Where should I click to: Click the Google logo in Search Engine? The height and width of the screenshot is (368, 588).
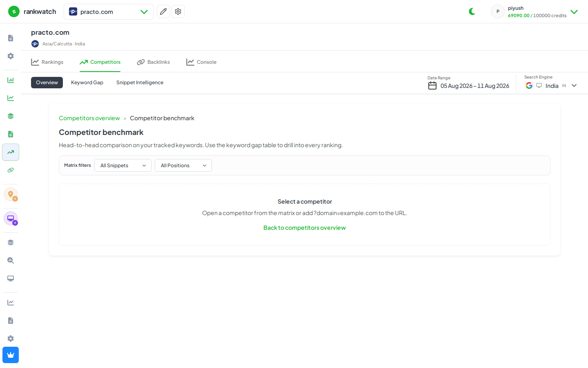click(x=529, y=85)
